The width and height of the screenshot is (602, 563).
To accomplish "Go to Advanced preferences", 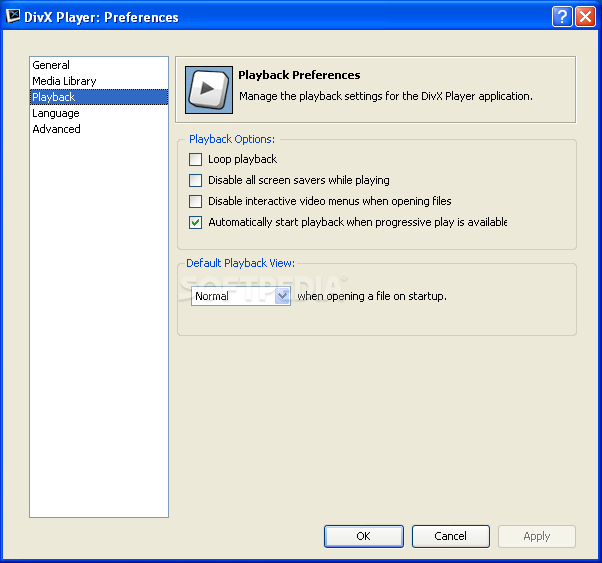I will pyautogui.click(x=99, y=129).
